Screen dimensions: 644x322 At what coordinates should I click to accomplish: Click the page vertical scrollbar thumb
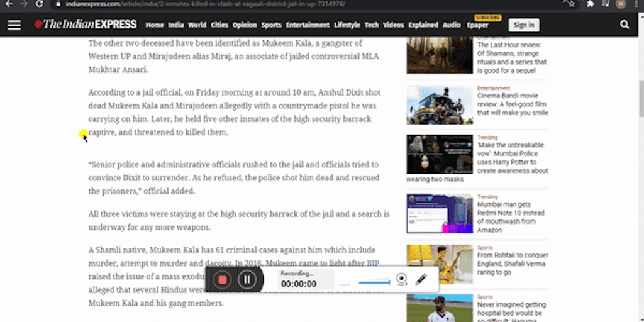pyautogui.click(x=641, y=99)
